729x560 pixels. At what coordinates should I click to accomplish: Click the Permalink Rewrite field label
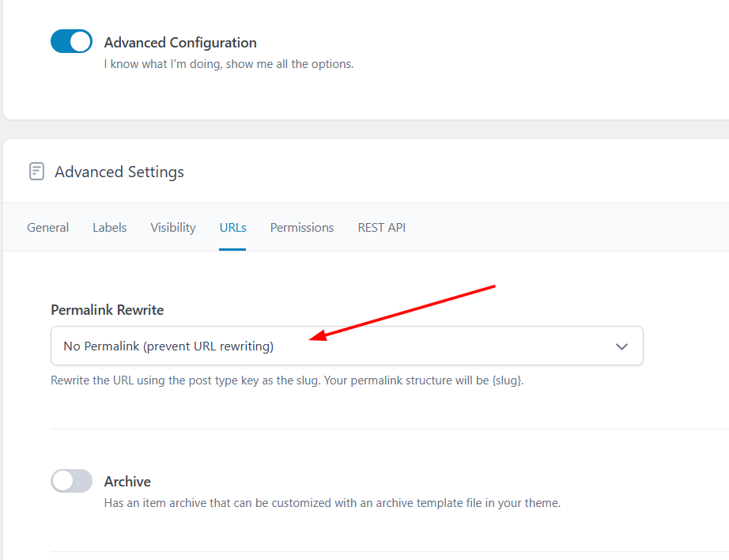tap(107, 310)
